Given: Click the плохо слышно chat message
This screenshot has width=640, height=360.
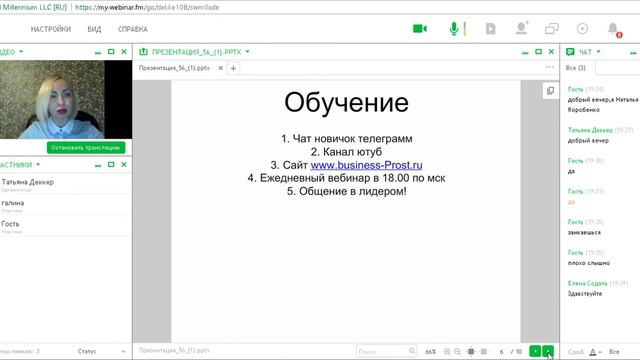Looking at the screenshot, I should click(x=589, y=263).
